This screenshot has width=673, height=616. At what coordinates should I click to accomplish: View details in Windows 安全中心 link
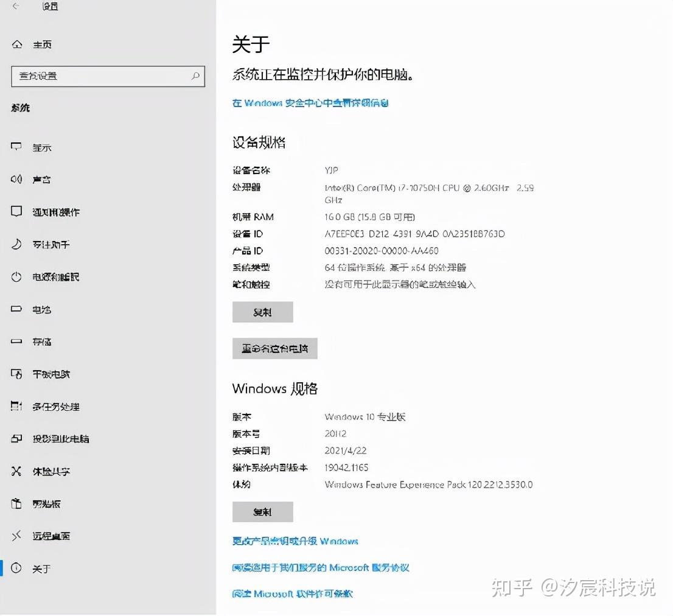pyautogui.click(x=311, y=103)
